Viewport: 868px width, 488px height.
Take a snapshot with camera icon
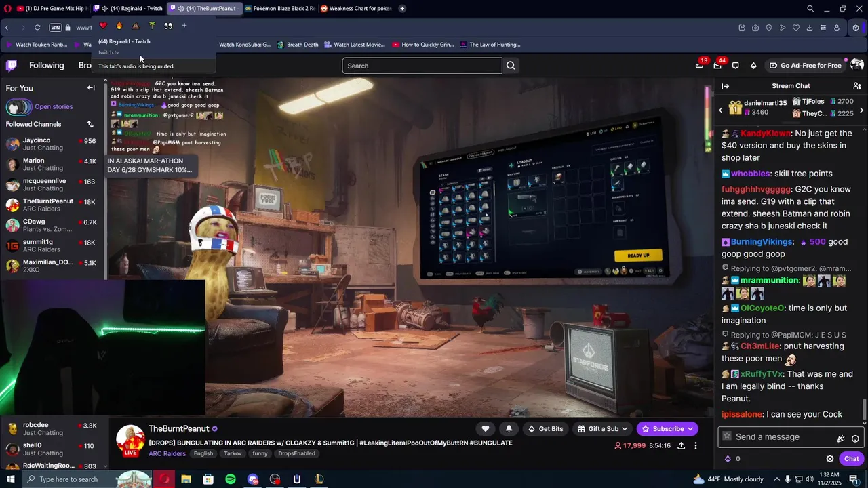coord(755,28)
